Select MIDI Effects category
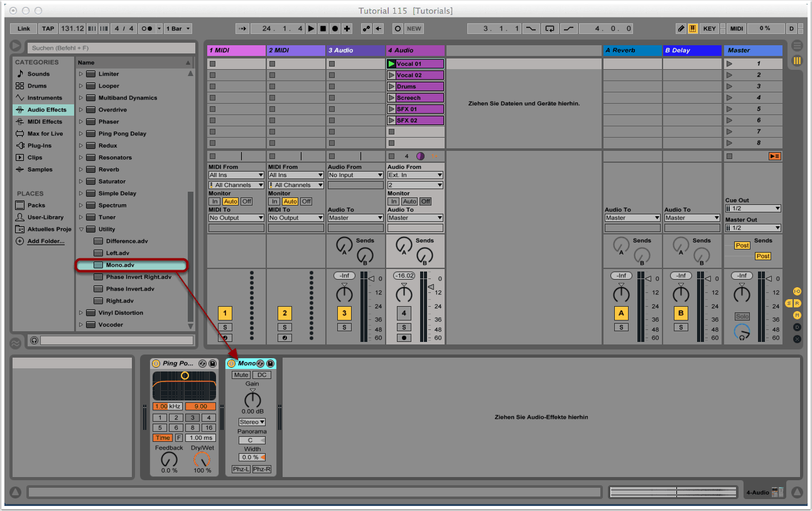The width and height of the screenshot is (812, 511). [44, 122]
